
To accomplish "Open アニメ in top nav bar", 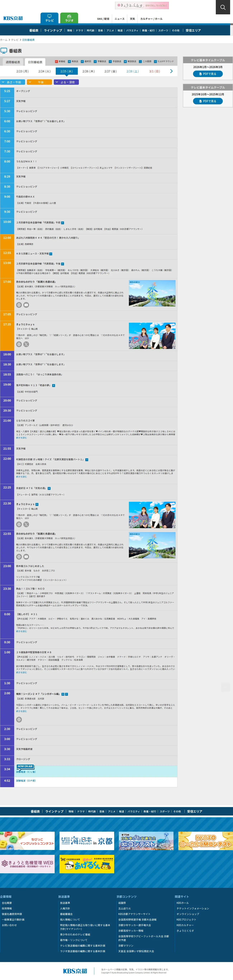I will coord(110,30).
